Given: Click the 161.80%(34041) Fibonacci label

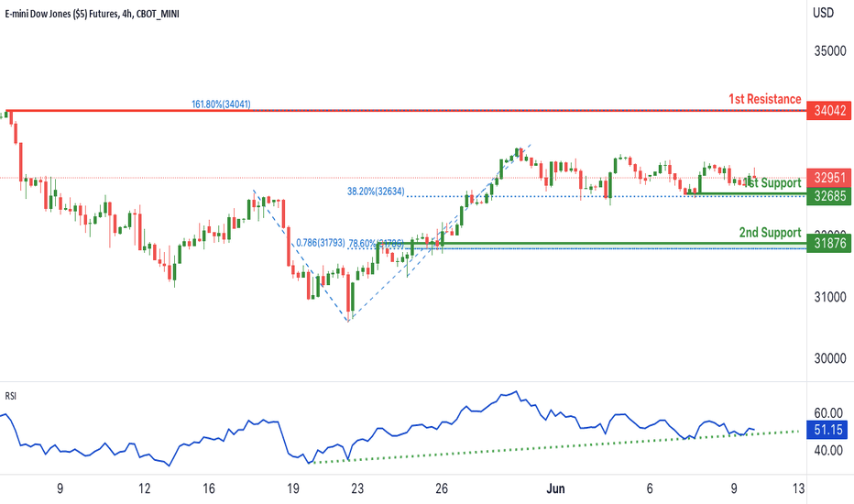Looking at the screenshot, I should point(221,104).
